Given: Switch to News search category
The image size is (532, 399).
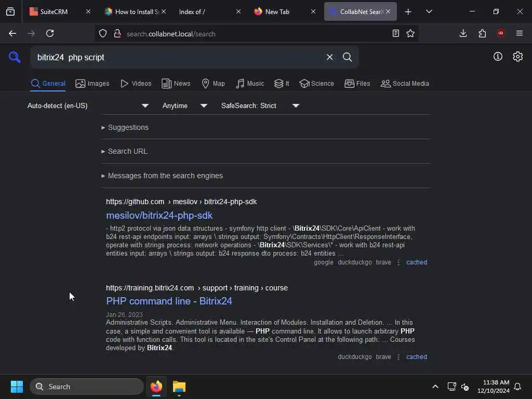Looking at the screenshot, I should [176, 84].
